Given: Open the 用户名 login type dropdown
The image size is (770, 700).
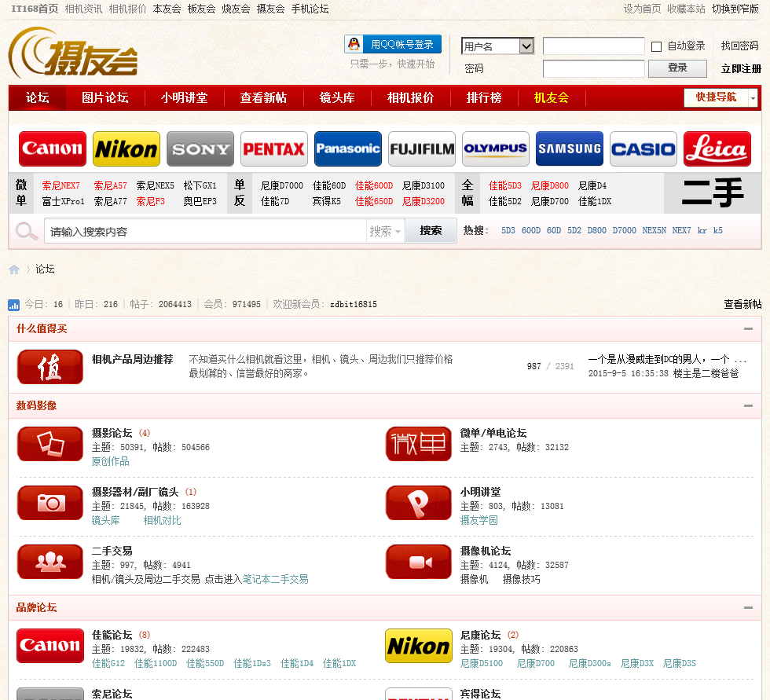Looking at the screenshot, I should click(497, 46).
